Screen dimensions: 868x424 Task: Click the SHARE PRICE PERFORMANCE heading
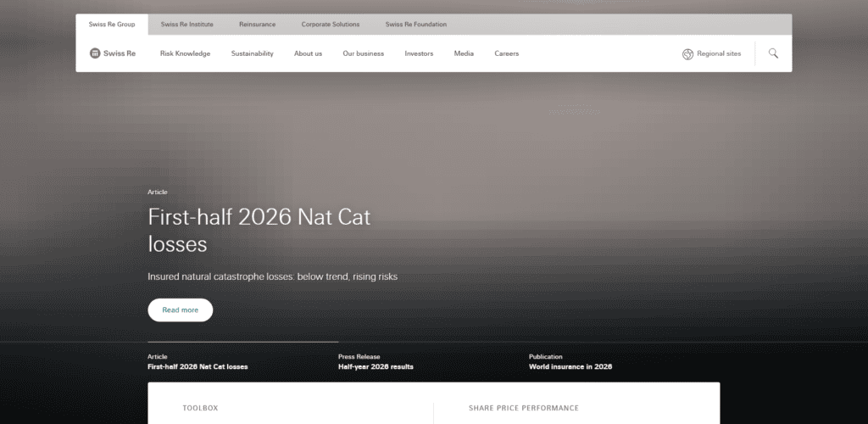pyautogui.click(x=524, y=408)
